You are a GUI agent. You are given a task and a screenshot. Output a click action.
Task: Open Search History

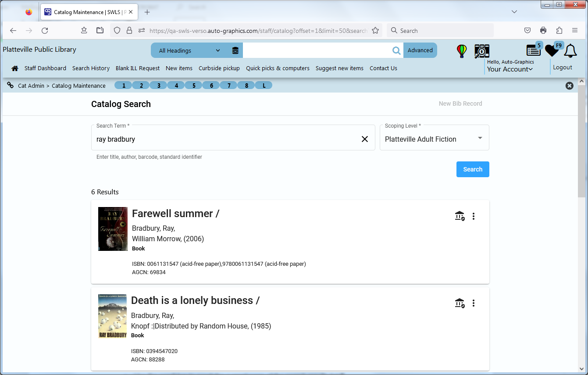point(91,68)
